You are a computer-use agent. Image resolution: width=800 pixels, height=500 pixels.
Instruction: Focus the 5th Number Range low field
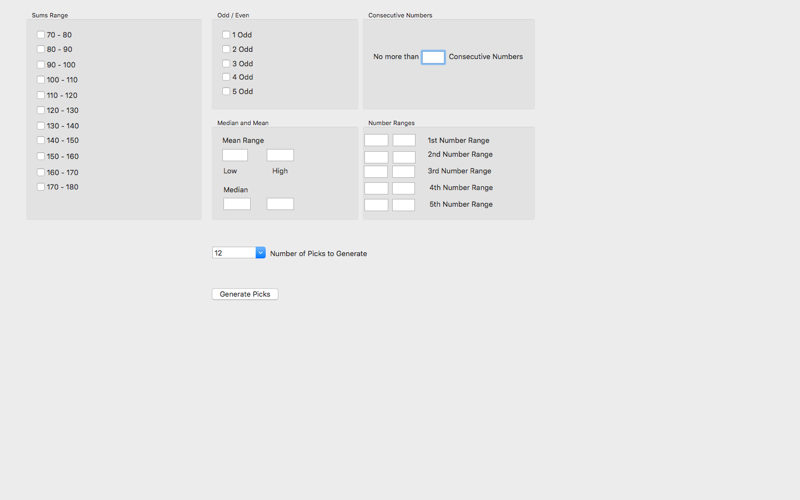click(x=377, y=205)
